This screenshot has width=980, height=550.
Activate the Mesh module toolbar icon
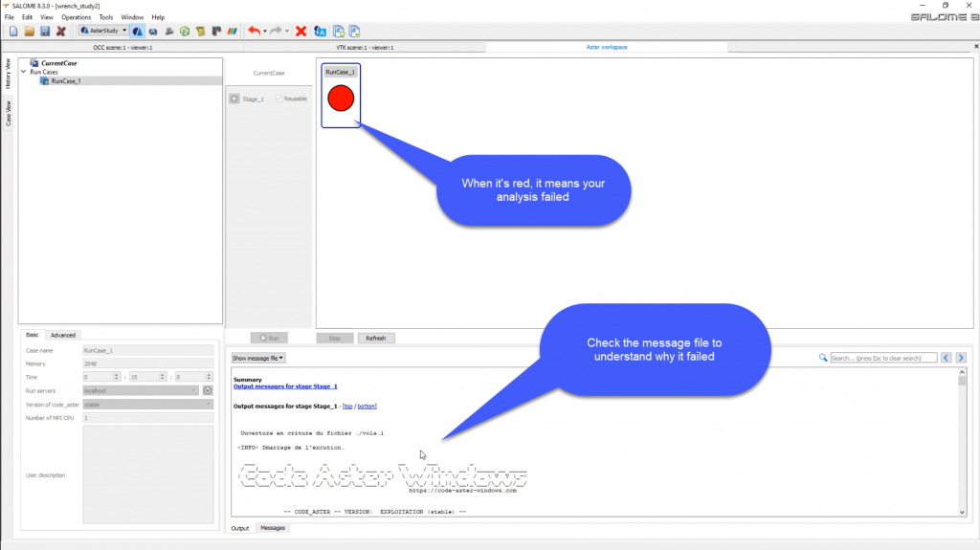(x=185, y=31)
